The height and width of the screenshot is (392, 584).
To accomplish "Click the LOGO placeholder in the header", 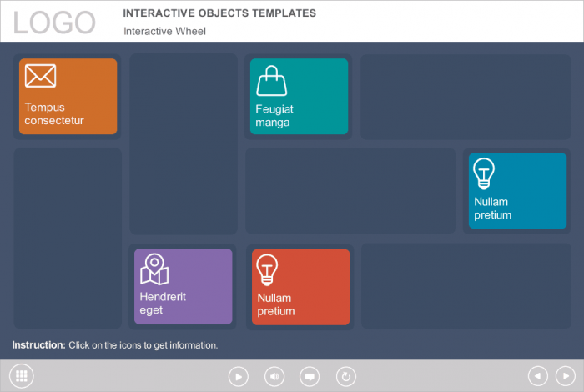I will coord(55,22).
